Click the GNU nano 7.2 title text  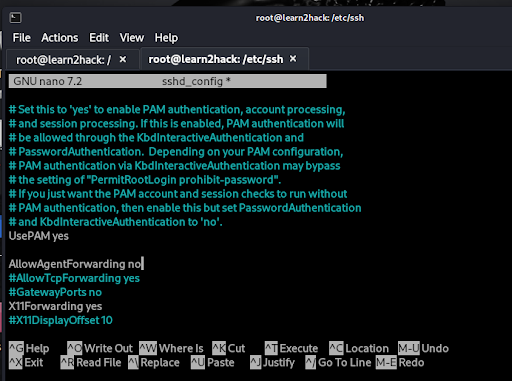(x=47, y=81)
